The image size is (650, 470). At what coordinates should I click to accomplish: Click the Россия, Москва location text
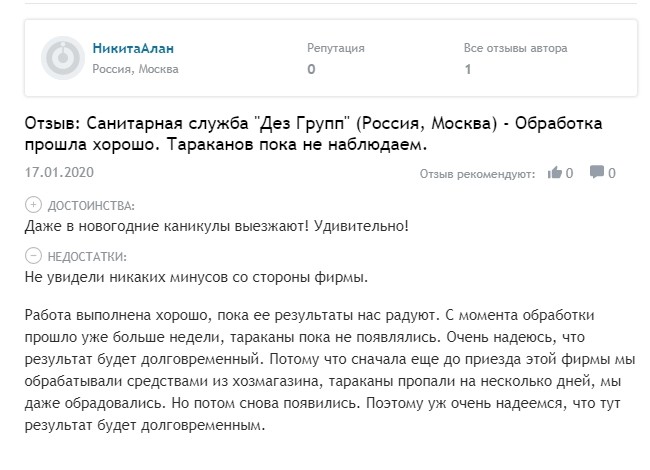click(135, 69)
